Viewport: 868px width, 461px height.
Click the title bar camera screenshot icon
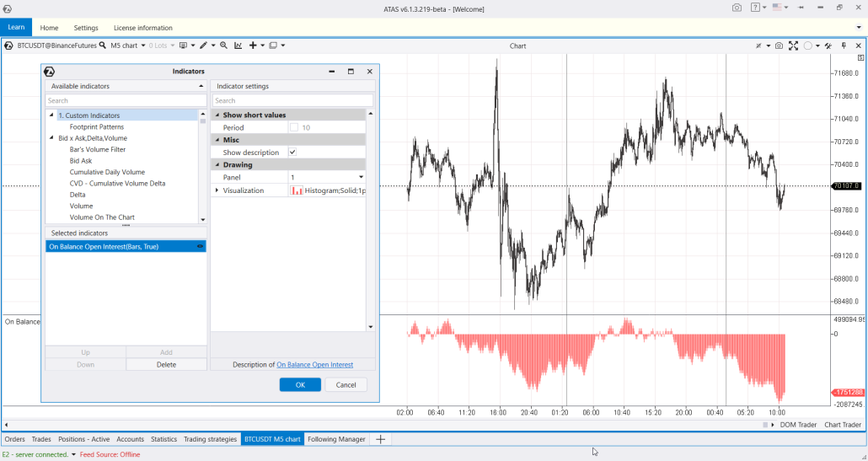(737, 8)
